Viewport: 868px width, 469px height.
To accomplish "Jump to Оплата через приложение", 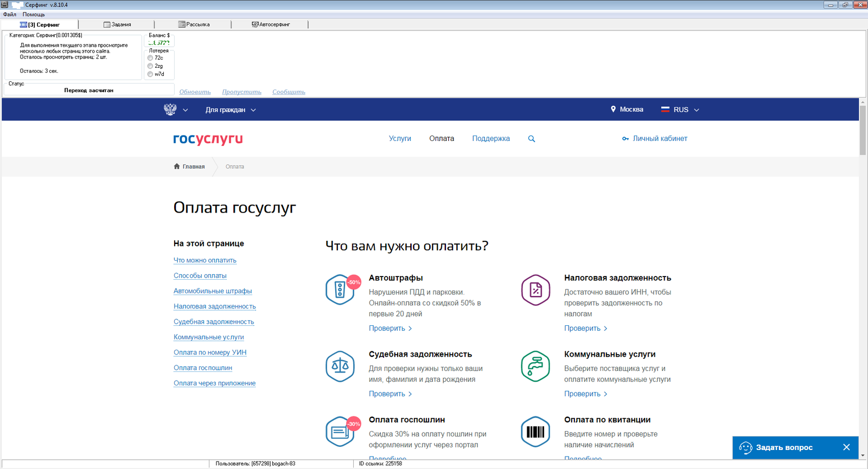I will click(215, 383).
